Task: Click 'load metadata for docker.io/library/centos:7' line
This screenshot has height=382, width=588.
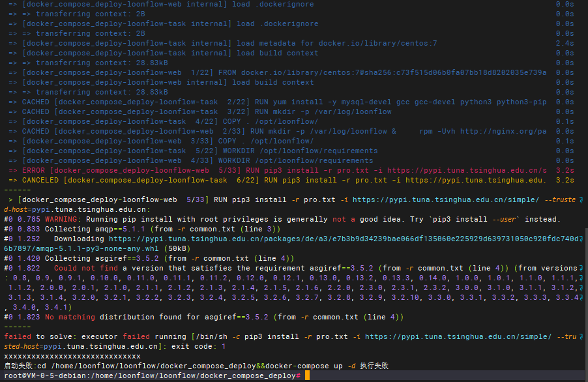Action: click(x=291, y=44)
